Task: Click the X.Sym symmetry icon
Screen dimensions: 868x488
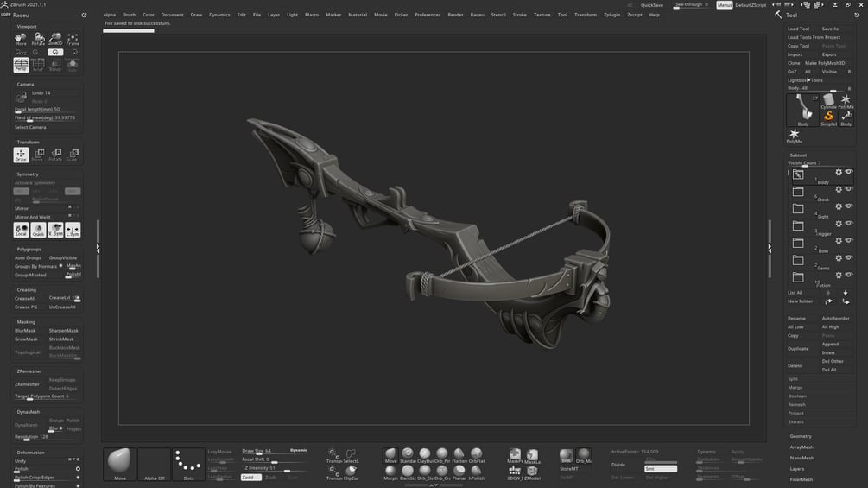Action: point(55,230)
